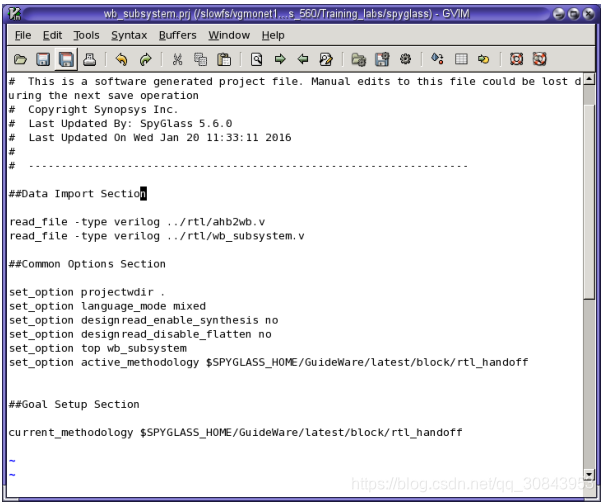The image size is (604, 502).
Task: Click the scrollbar up arrow
Action: (x=589, y=80)
